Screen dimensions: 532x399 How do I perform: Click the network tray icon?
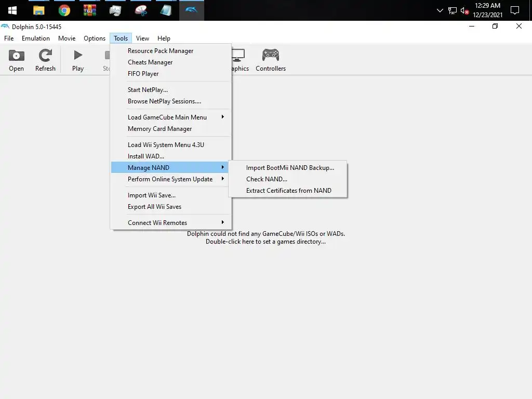(x=453, y=10)
